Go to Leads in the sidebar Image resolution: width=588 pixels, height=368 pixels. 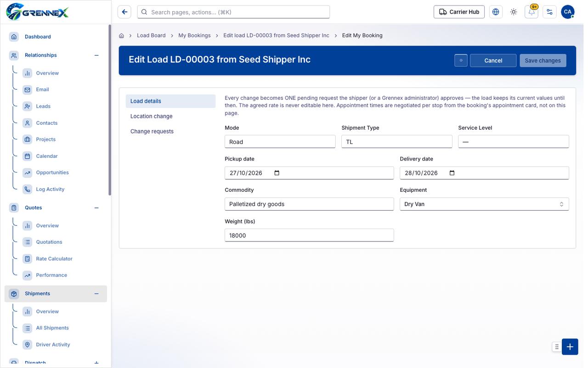43,106
